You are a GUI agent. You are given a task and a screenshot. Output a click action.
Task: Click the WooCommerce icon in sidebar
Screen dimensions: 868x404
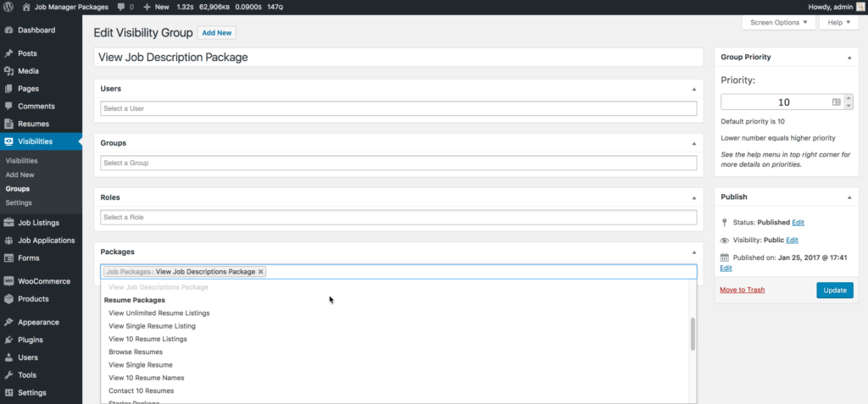pos(8,281)
